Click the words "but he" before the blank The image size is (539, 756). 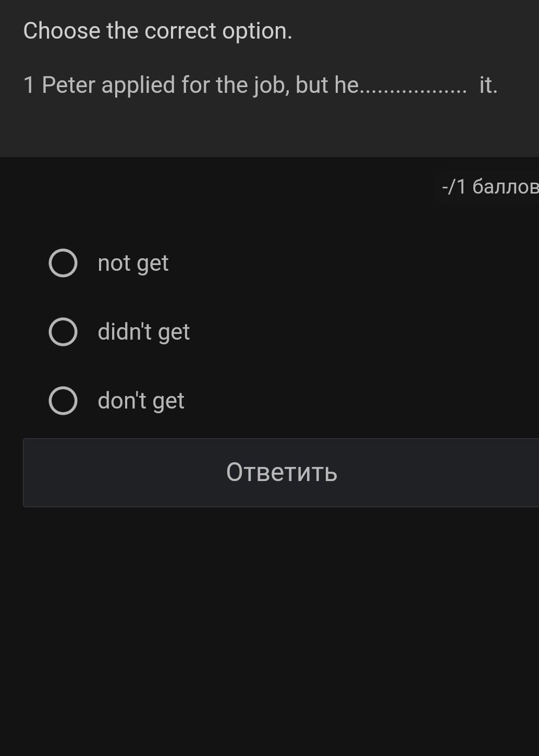coord(327,85)
